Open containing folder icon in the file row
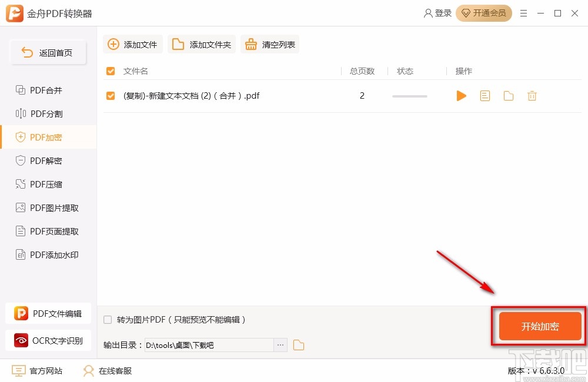Screen dimensions: 588x382 (x=508, y=95)
